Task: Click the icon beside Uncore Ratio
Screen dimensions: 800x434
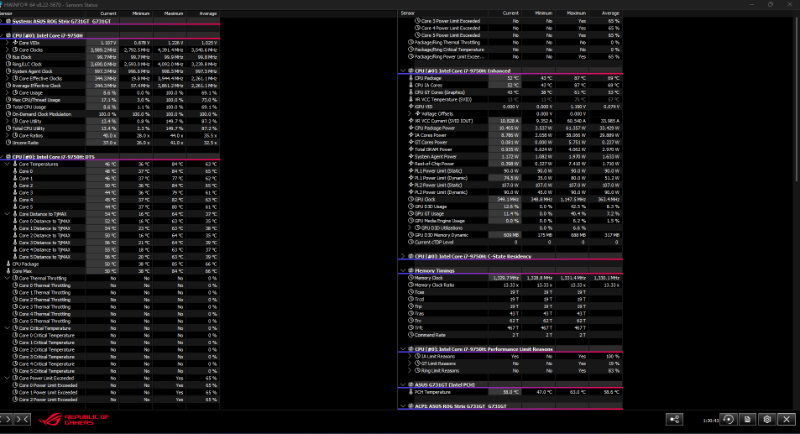Action: [8, 143]
